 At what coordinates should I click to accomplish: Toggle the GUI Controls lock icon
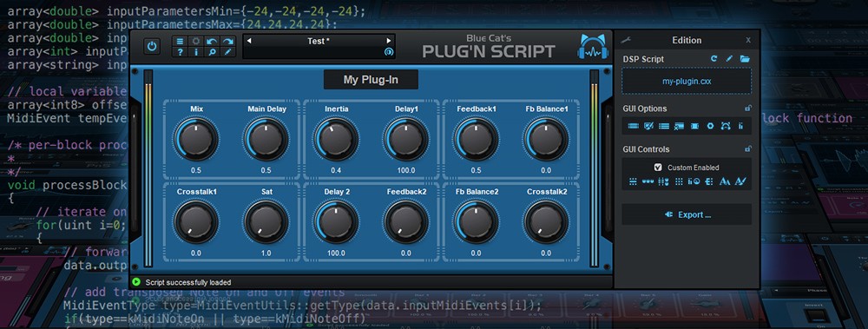(748, 149)
